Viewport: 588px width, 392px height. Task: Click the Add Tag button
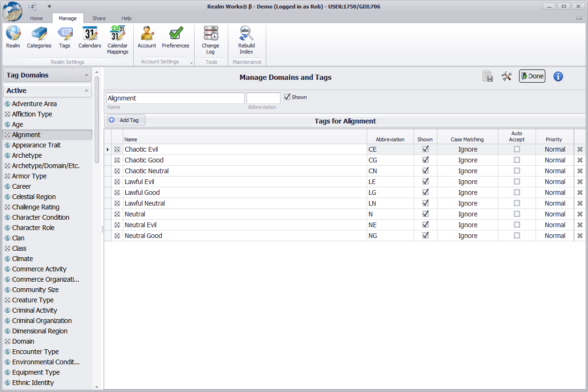(x=126, y=120)
